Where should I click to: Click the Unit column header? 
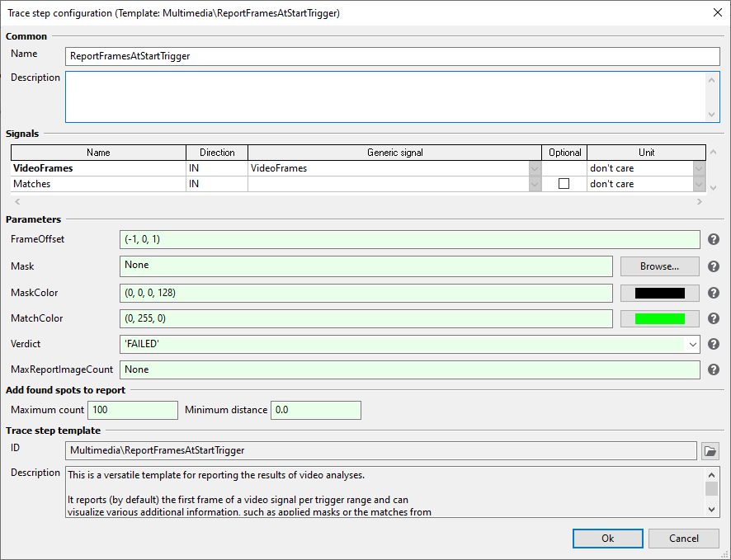(646, 153)
